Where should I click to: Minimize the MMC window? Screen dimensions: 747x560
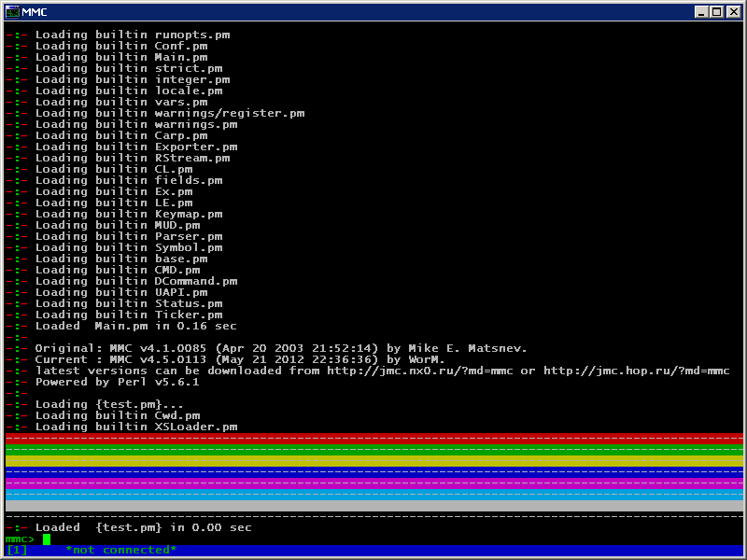click(700, 12)
